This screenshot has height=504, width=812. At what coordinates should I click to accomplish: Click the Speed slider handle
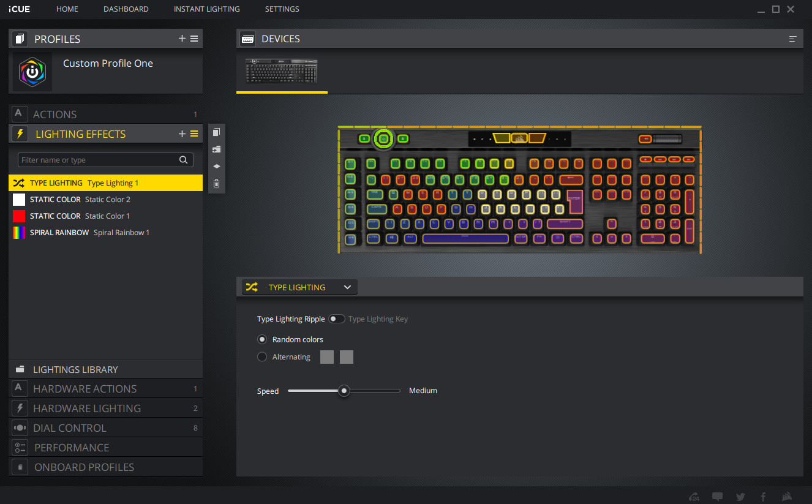click(344, 391)
